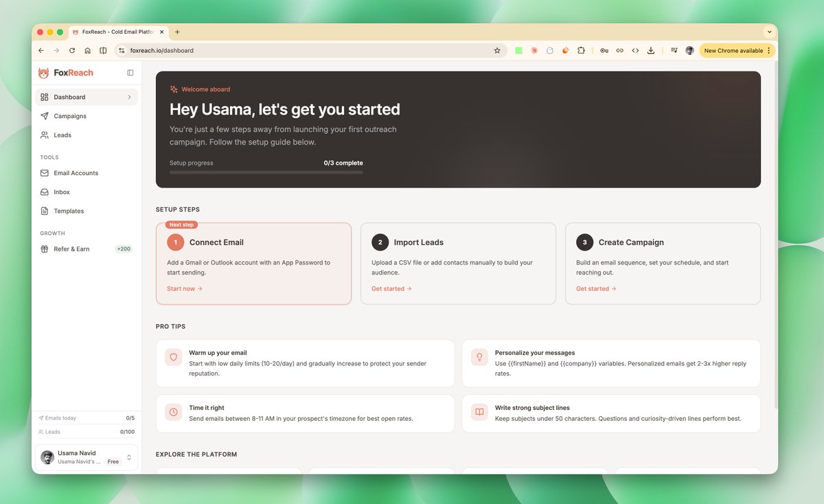
Task: Reload the page with refresh icon
Action: pyautogui.click(x=72, y=51)
